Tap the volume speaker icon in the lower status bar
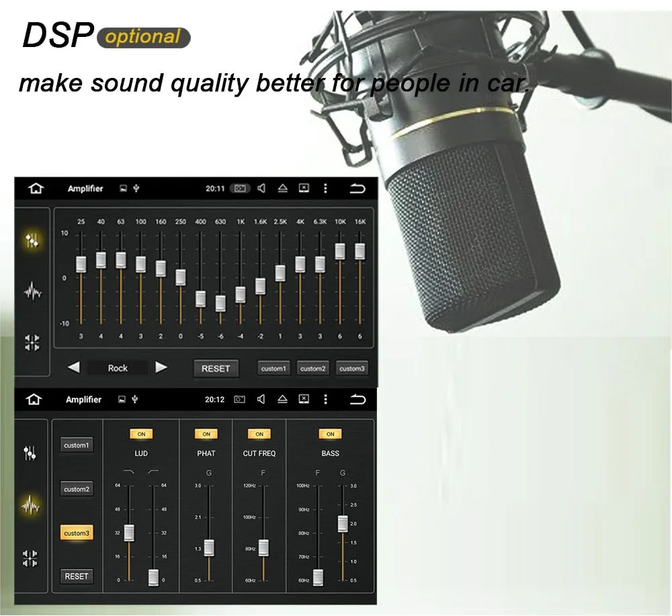This screenshot has height=616, width=672. (261, 399)
